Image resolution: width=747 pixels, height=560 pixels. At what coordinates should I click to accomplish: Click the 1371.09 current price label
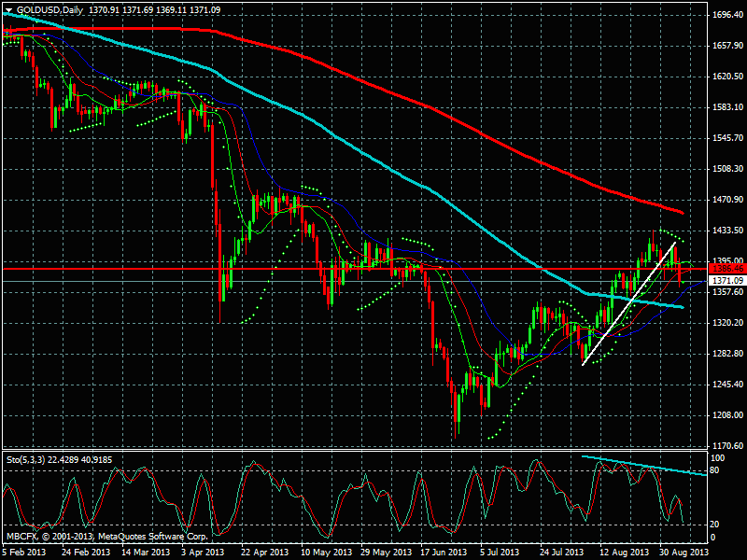point(724,281)
